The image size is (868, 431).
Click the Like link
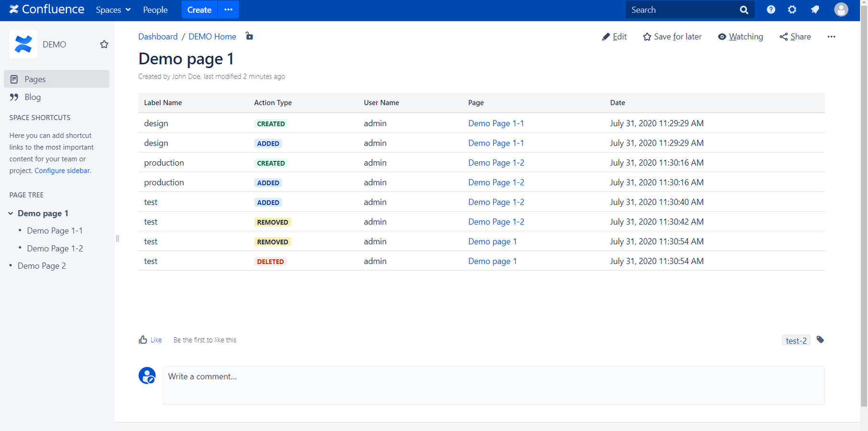click(156, 340)
